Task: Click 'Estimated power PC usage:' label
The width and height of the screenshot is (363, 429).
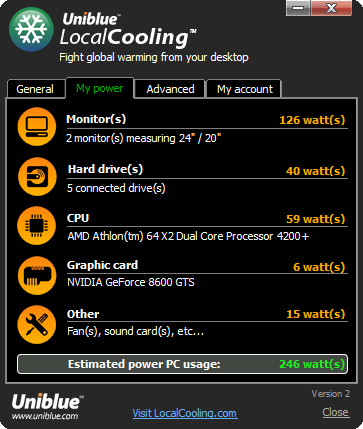Action: (144, 364)
